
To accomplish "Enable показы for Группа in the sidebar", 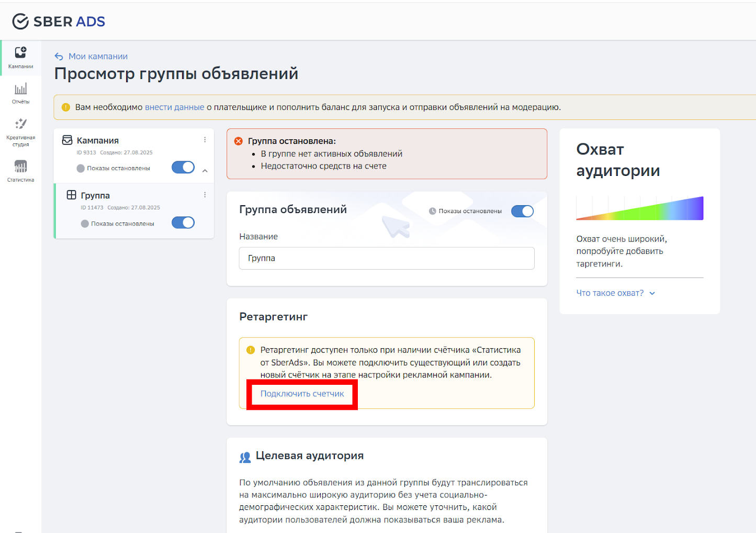I will pos(183,222).
